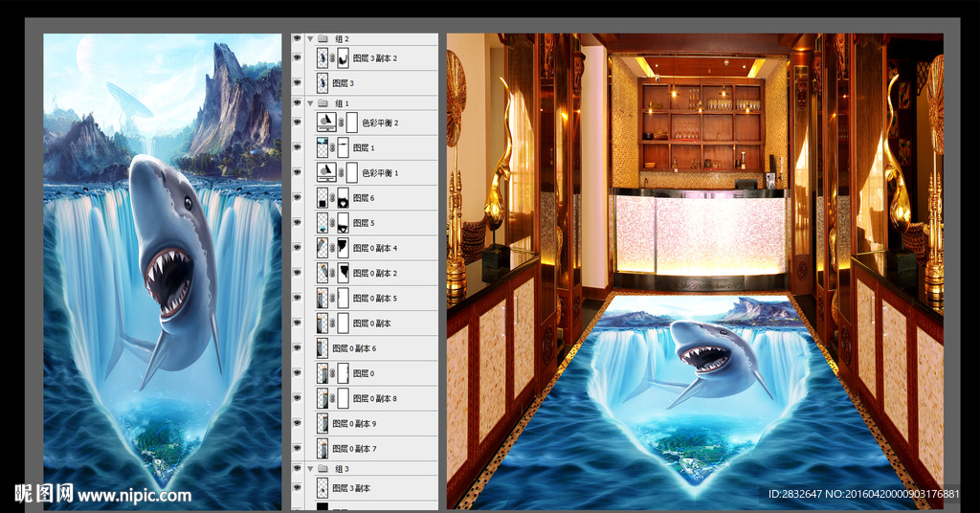Click the 图层 0 副本 9 layer thumbnail

coord(323,423)
